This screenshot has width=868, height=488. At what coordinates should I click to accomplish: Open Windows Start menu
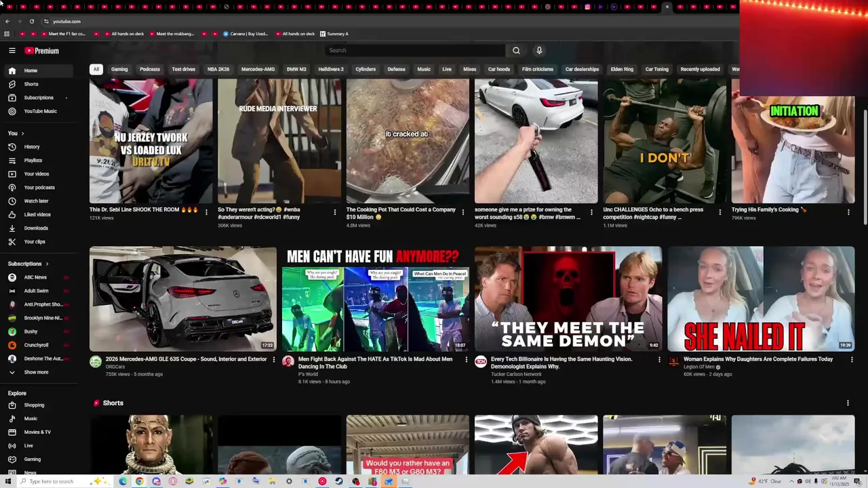(x=7, y=481)
